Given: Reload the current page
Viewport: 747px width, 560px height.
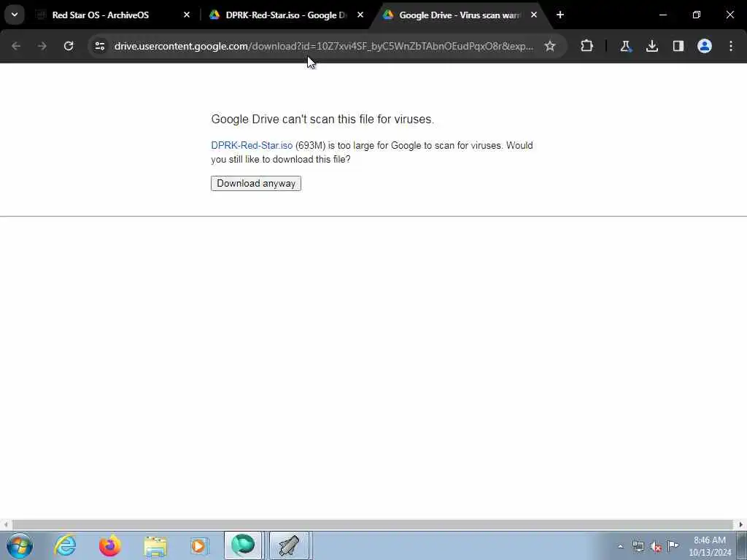Looking at the screenshot, I should pos(69,46).
